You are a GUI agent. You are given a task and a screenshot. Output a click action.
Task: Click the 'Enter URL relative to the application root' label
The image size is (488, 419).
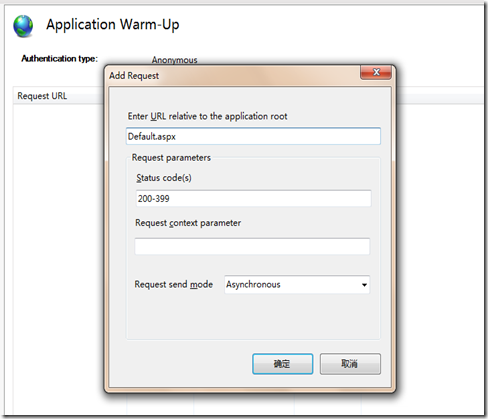point(207,116)
